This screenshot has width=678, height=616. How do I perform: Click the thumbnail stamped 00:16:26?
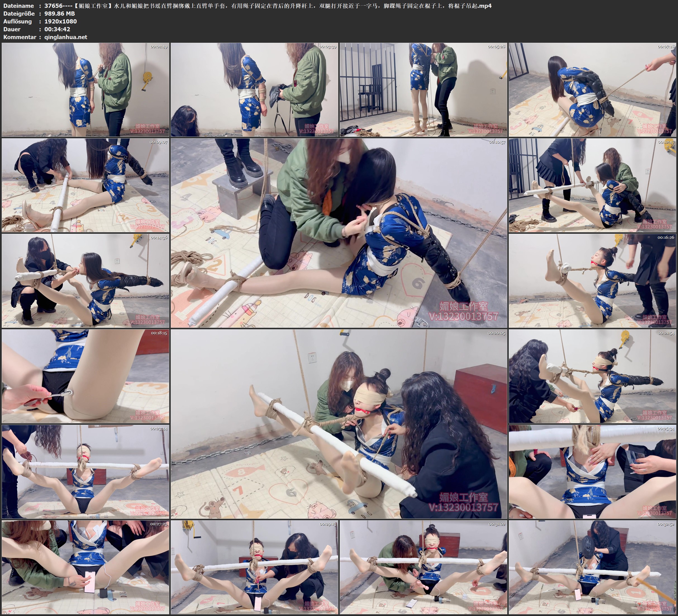[x=592, y=280]
